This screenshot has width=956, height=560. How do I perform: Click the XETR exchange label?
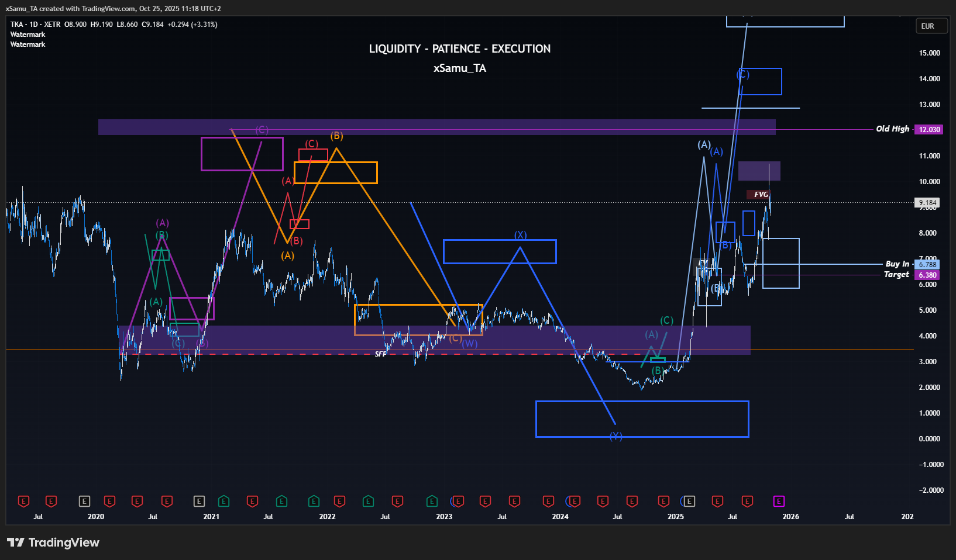(52, 25)
